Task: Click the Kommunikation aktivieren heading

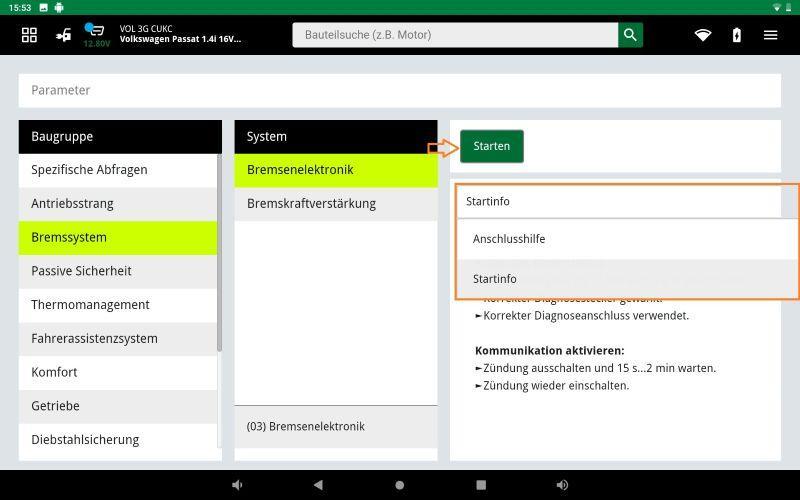Action: 549,351
